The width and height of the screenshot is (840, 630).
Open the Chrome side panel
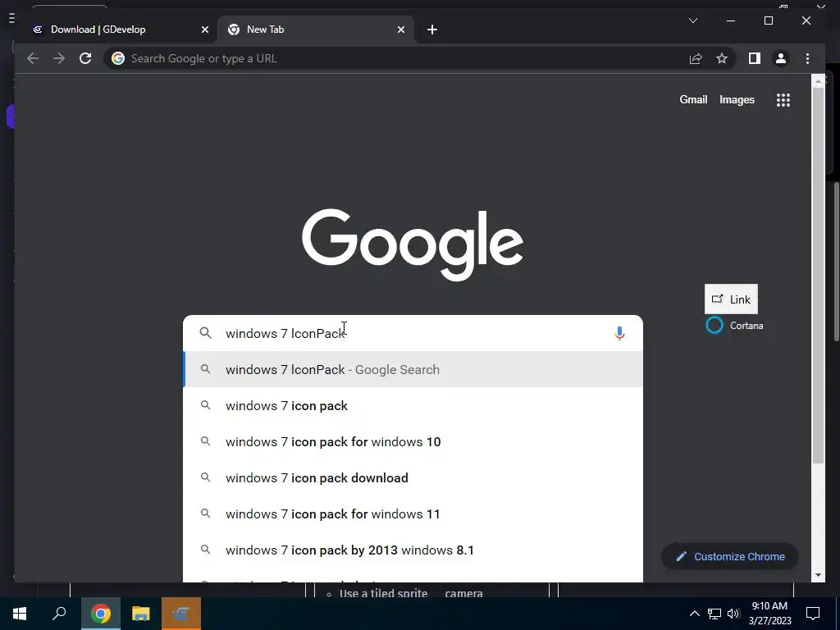pyautogui.click(x=755, y=58)
